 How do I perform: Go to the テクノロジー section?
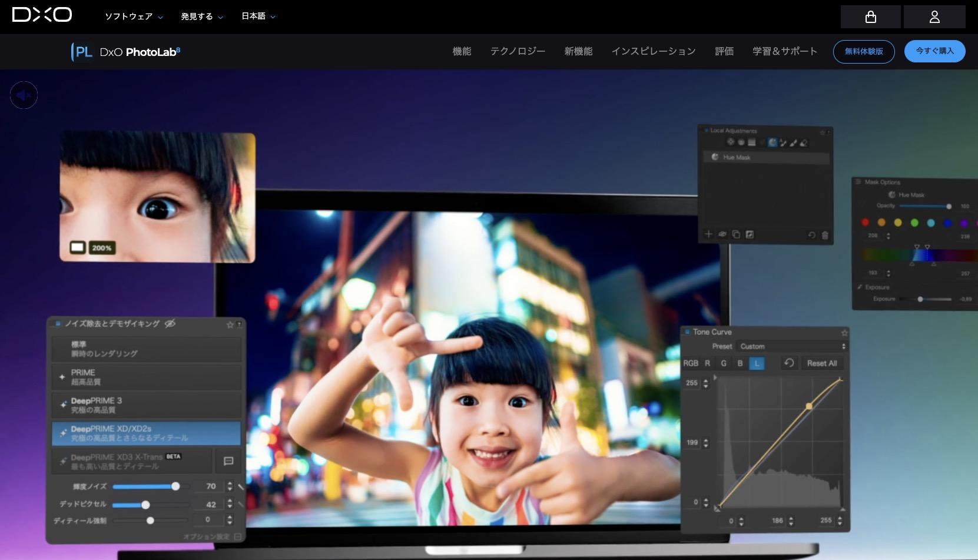[x=518, y=51]
